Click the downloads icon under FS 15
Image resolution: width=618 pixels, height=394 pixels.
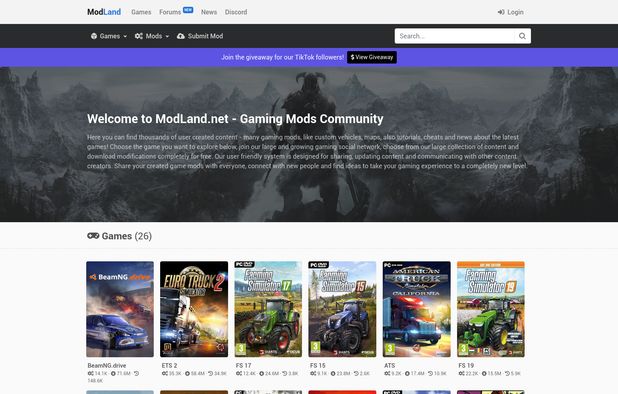click(x=333, y=374)
